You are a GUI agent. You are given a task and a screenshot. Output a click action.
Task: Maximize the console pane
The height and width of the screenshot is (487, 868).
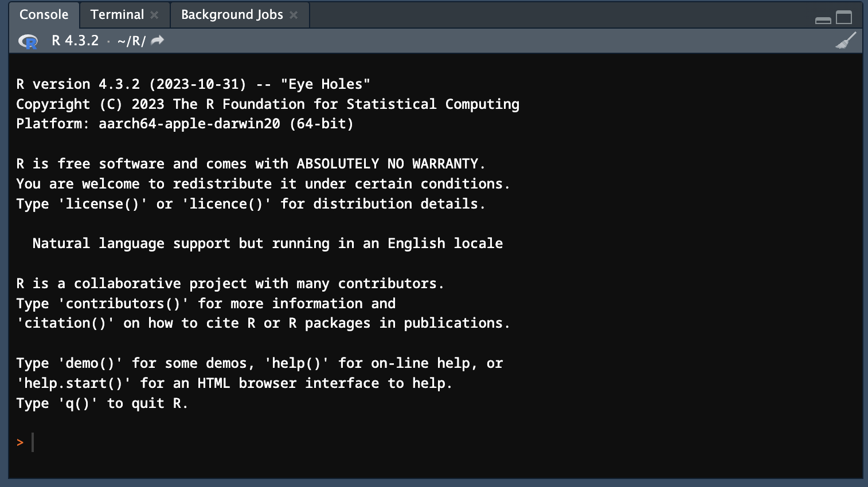(844, 18)
